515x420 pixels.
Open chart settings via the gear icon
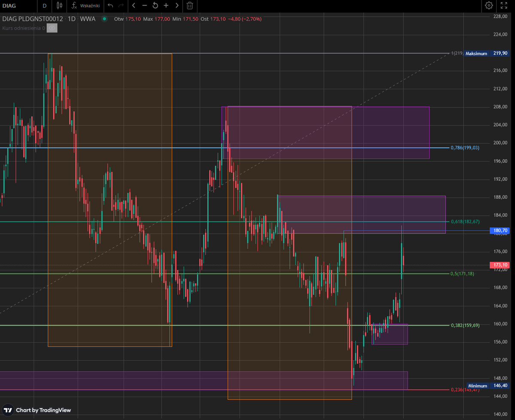(489, 6)
